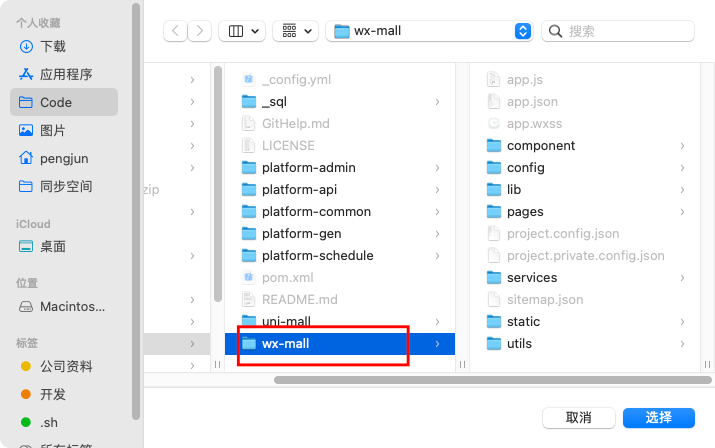Select the utils folder
Image resolution: width=715 pixels, height=448 pixels.
pyautogui.click(x=585, y=344)
